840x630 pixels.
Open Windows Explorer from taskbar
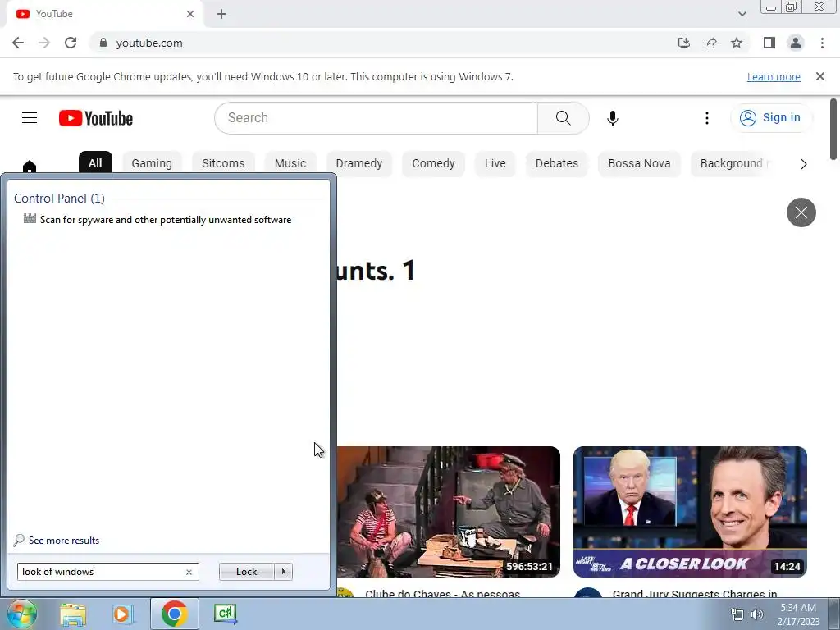click(x=73, y=614)
